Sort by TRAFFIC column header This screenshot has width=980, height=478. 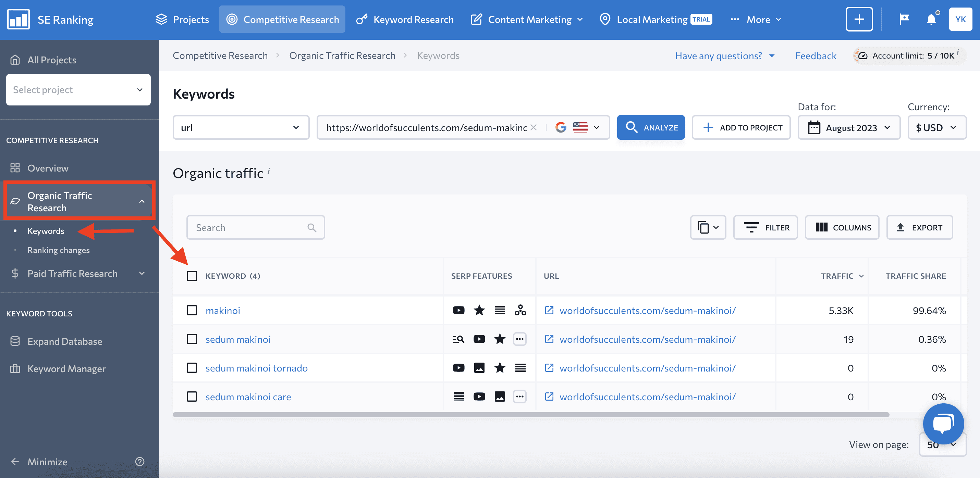click(x=842, y=276)
